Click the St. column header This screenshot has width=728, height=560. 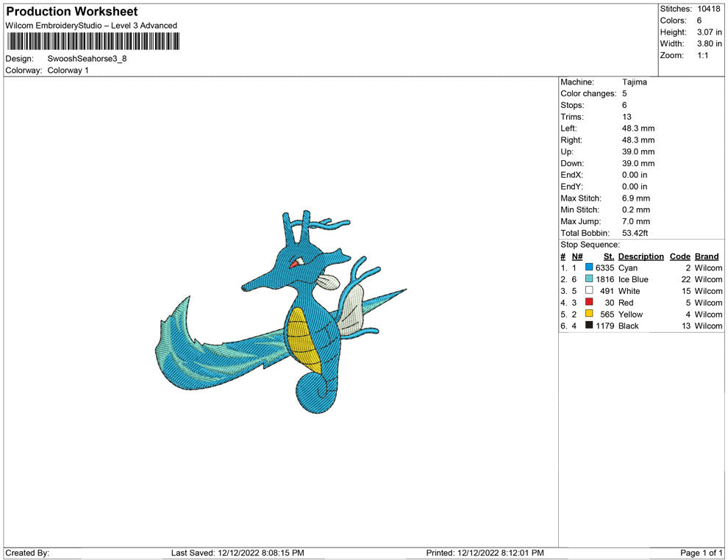[608, 256]
